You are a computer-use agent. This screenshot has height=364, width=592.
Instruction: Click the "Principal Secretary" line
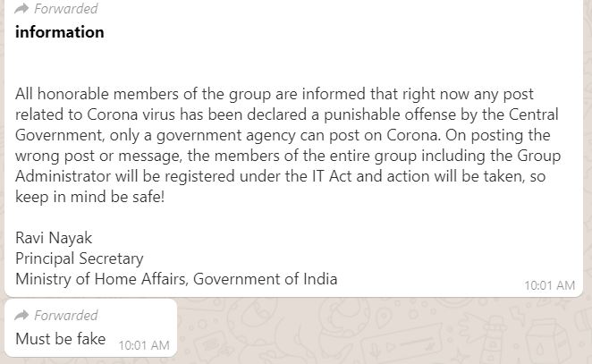coord(80,258)
